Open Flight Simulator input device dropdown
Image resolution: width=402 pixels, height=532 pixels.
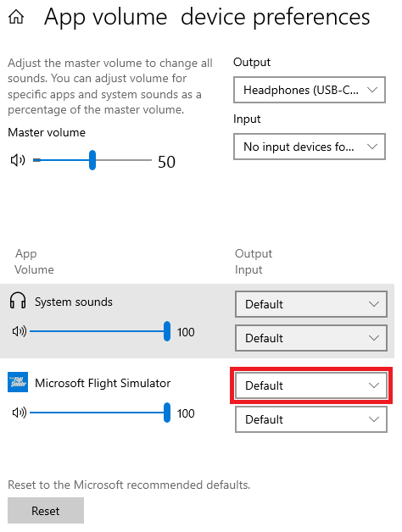tap(311, 419)
